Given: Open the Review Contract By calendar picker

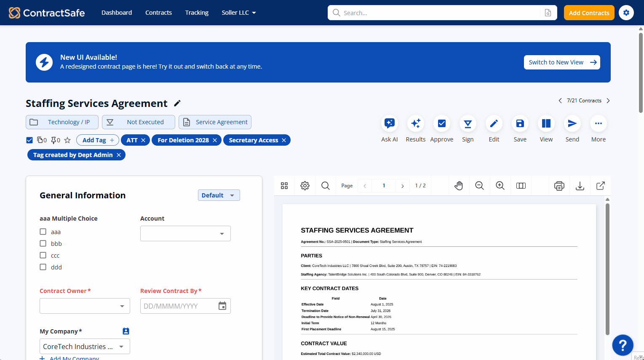Looking at the screenshot, I should tap(222, 306).
